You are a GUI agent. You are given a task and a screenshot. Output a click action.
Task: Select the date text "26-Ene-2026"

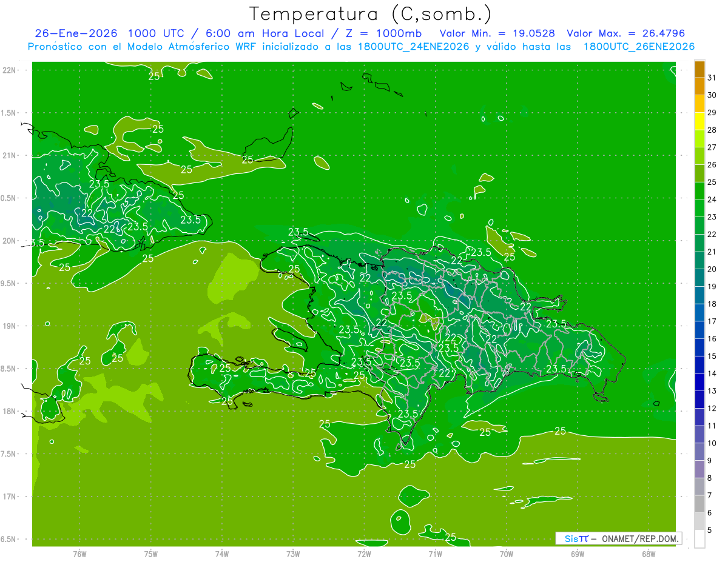pos(76,33)
